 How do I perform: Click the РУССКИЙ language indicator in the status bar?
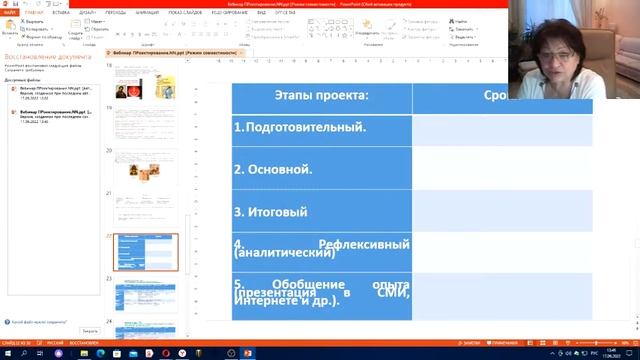coord(55,343)
